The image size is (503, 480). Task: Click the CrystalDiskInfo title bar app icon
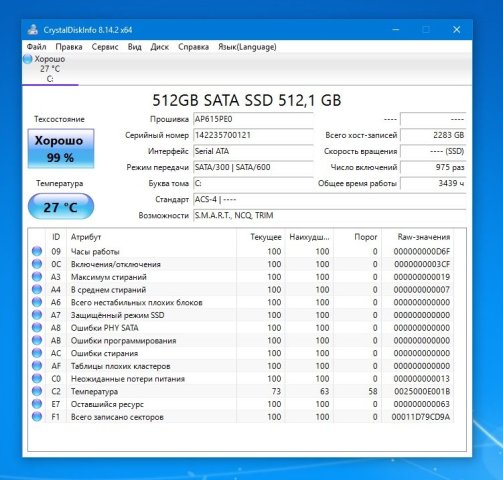pos(33,30)
